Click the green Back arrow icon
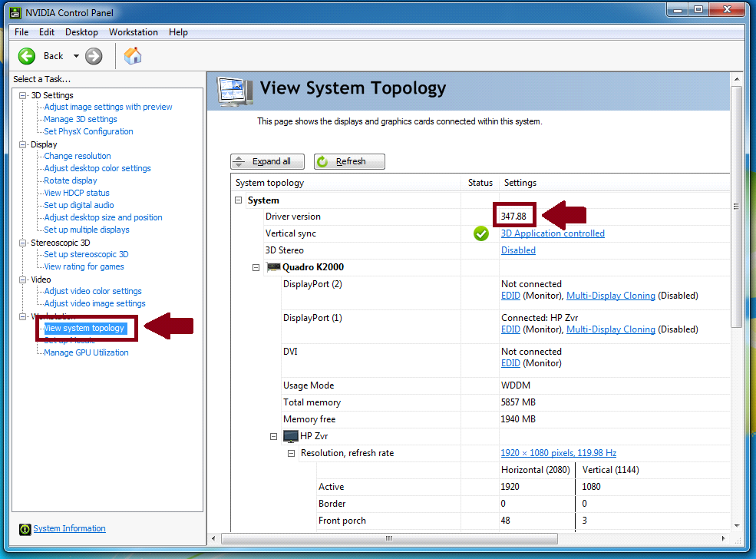 (27, 56)
